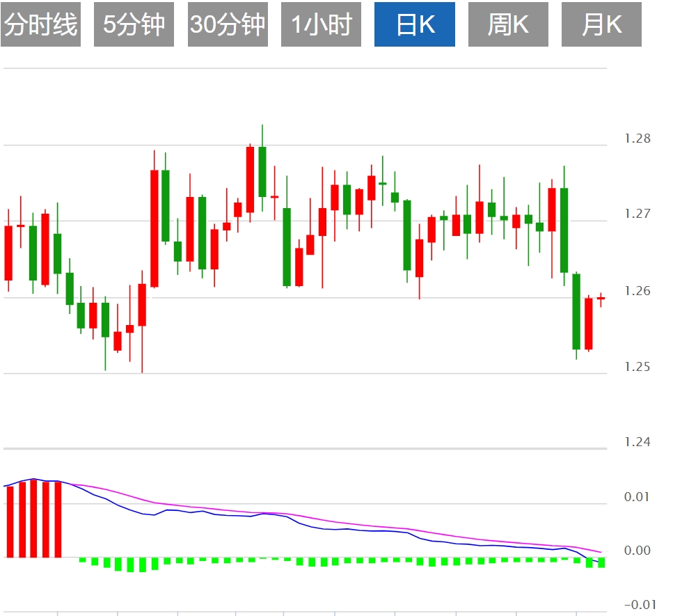Screen dimensions: 673x616
Task: Click the −0.01 MACD axis label
Action: (636, 605)
